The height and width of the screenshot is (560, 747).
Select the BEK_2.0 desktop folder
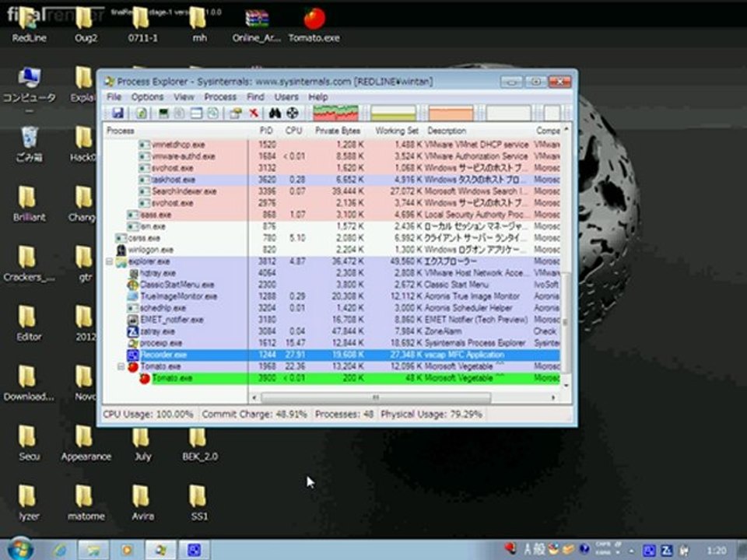pos(200,444)
